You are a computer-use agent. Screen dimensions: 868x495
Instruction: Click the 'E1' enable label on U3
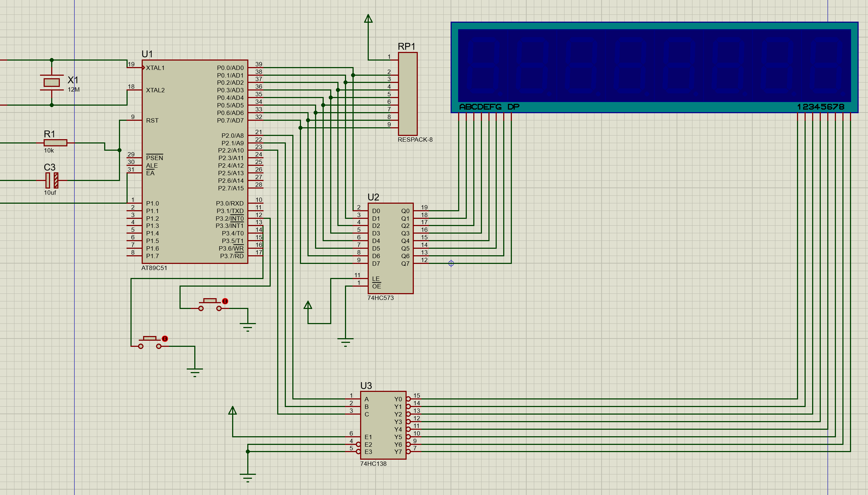click(x=368, y=437)
